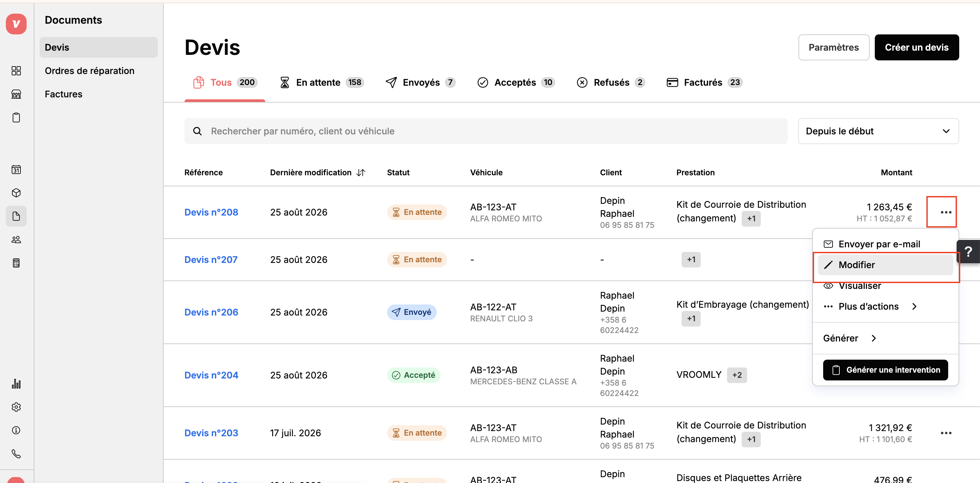The image size is (980, 483).
Task: Choose Envoyer par e-mail in the menu
Action: click(885, 244)
